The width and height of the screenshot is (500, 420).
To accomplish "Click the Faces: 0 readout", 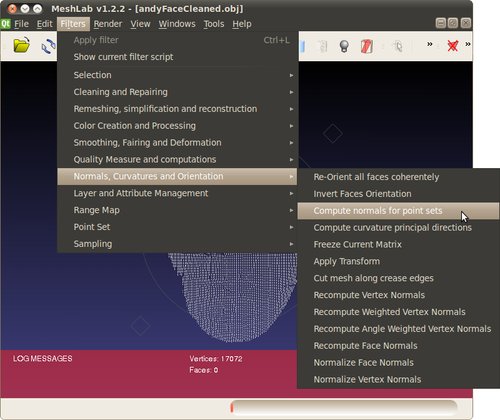I will [x=204, y=370].
